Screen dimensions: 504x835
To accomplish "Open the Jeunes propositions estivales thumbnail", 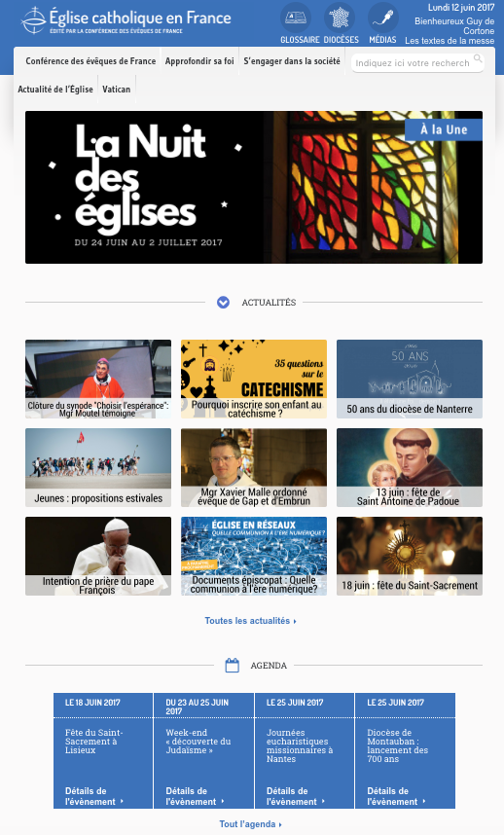I will [x=98, y=467].
